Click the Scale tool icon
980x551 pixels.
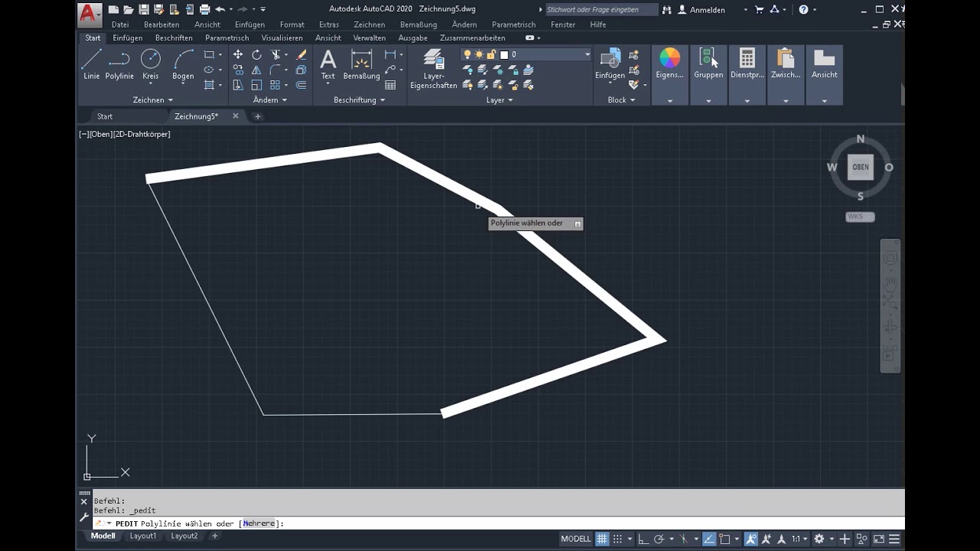(256, 85)
